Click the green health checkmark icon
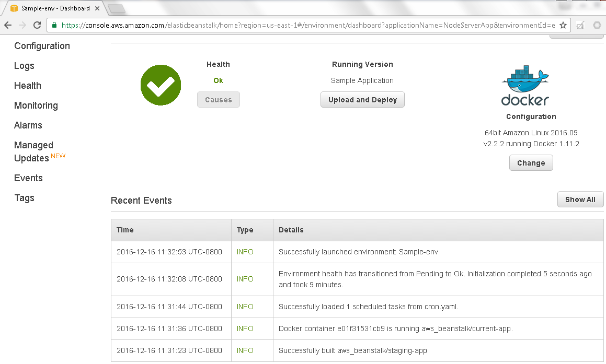The image size is (606, 364). tap(161, 85)
